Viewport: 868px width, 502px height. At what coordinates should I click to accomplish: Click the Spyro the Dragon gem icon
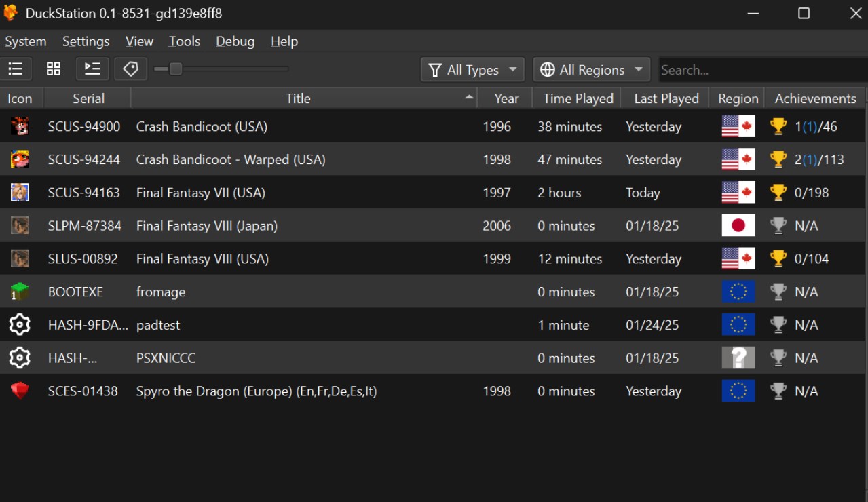(20, 391)
